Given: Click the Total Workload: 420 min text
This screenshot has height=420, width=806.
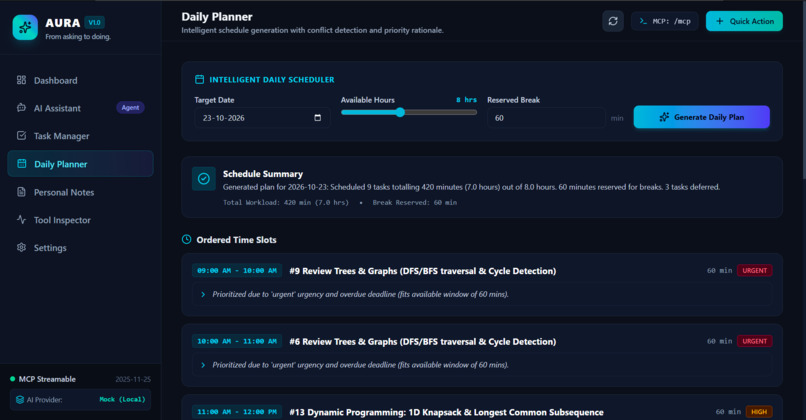Looking at the screenshot, I should [286, 203].
